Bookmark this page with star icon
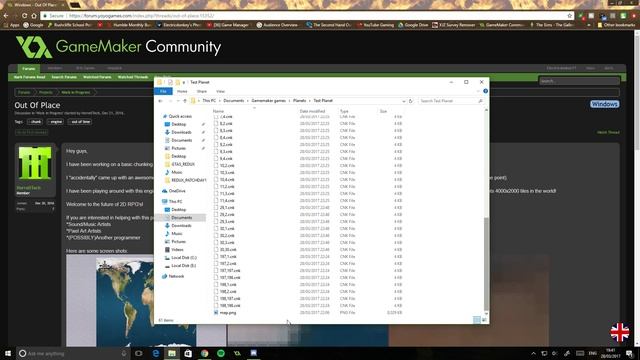This screenshot has height=360, width=640. point(569,16)
